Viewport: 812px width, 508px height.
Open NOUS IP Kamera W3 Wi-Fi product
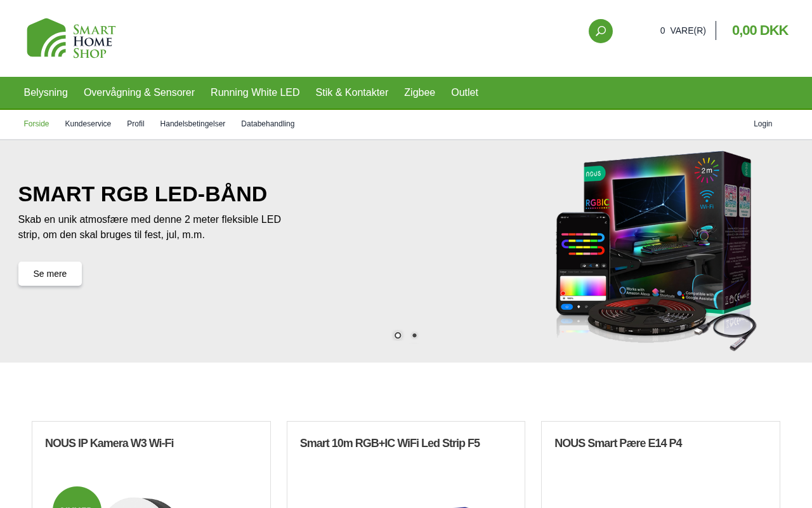pos(109,443)
